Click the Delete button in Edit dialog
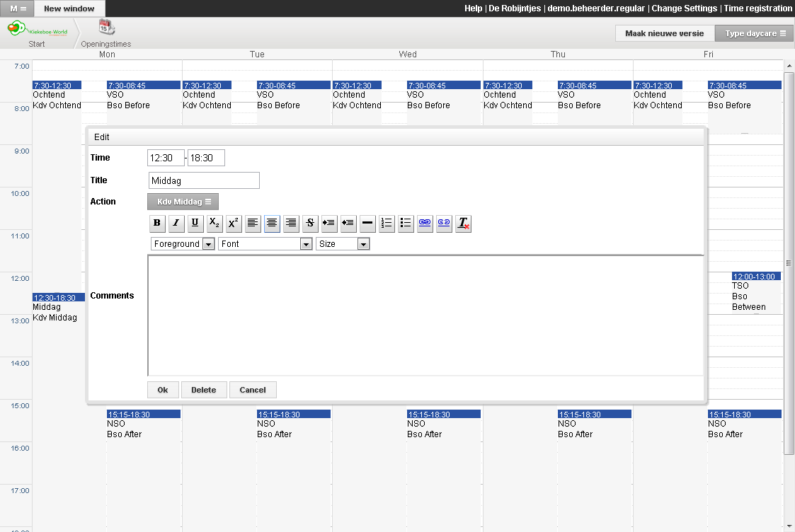 pos(204,390)
